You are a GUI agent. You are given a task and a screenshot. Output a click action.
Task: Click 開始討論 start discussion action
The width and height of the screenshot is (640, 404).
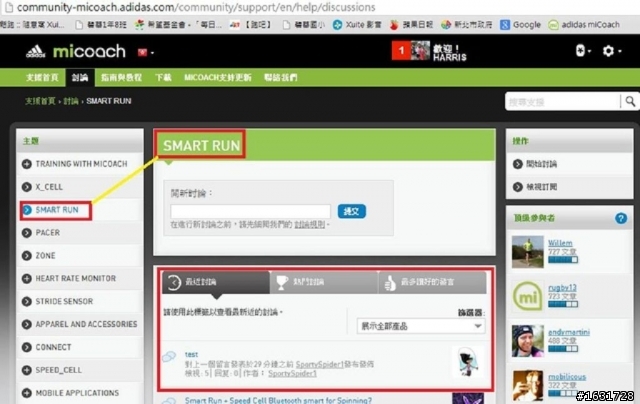pyautogui.click(x=541, y=164)
